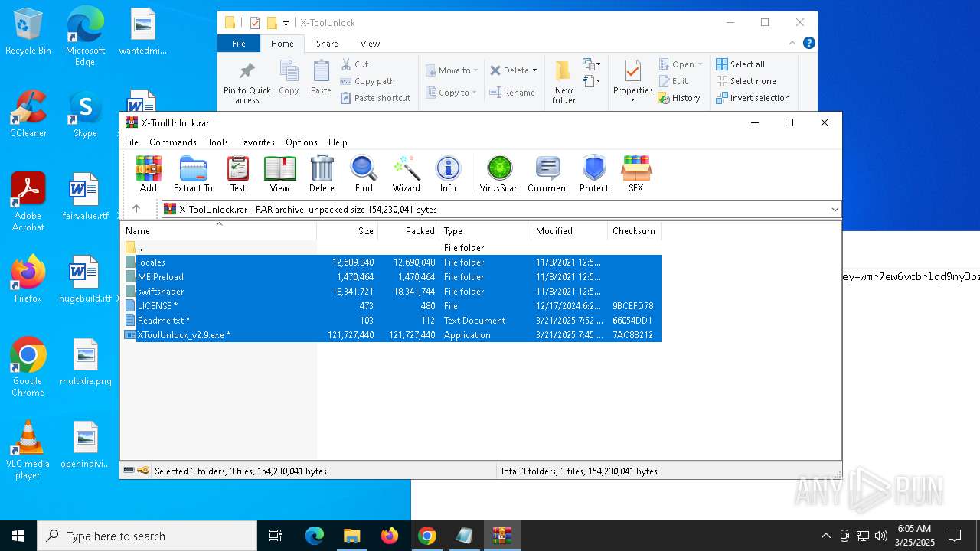Launch the Wizard tool

(406, 174)
